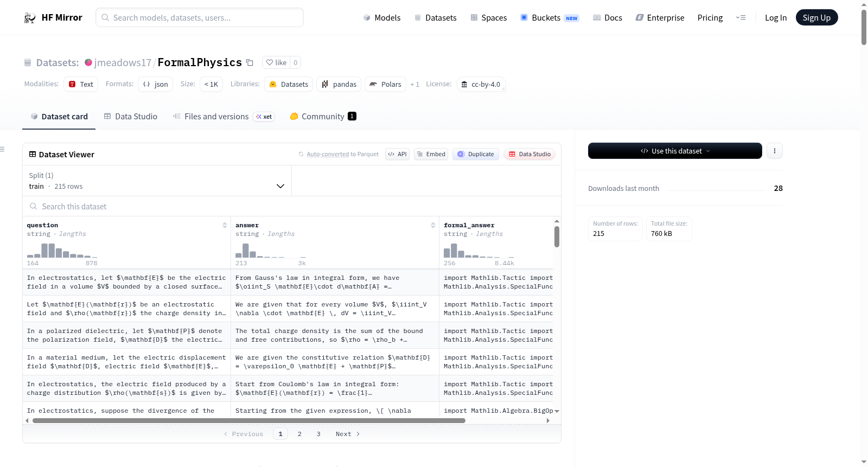Open the HF Mirror home logo
The image size is (868, 467).
coord(53,17)
